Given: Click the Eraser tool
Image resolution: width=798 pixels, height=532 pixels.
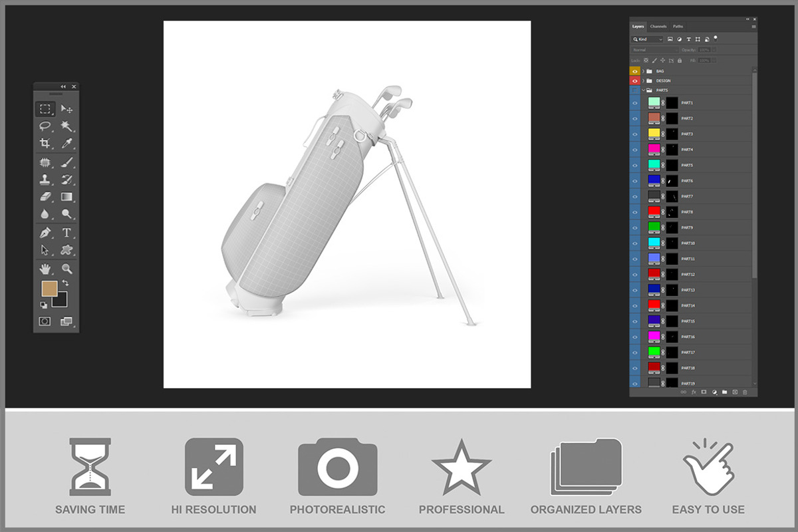Looking at the screenshot, I should (45, 197).
